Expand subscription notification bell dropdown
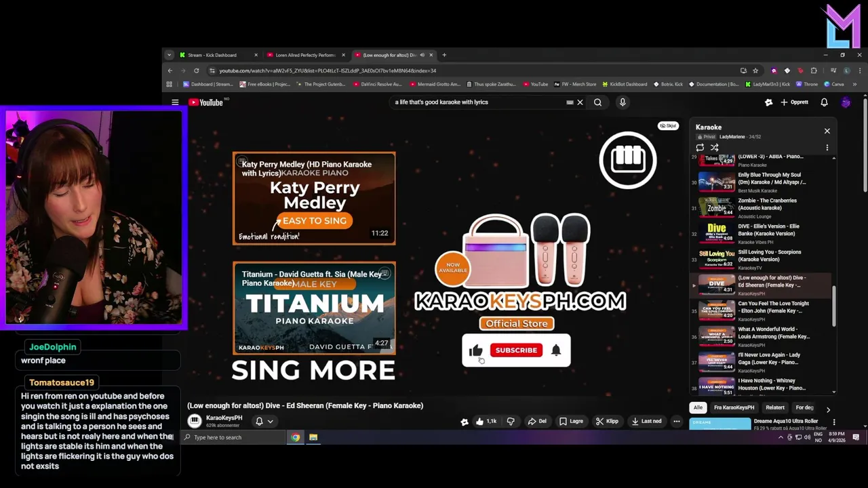868x488 pixels. (x=264, y=421)
